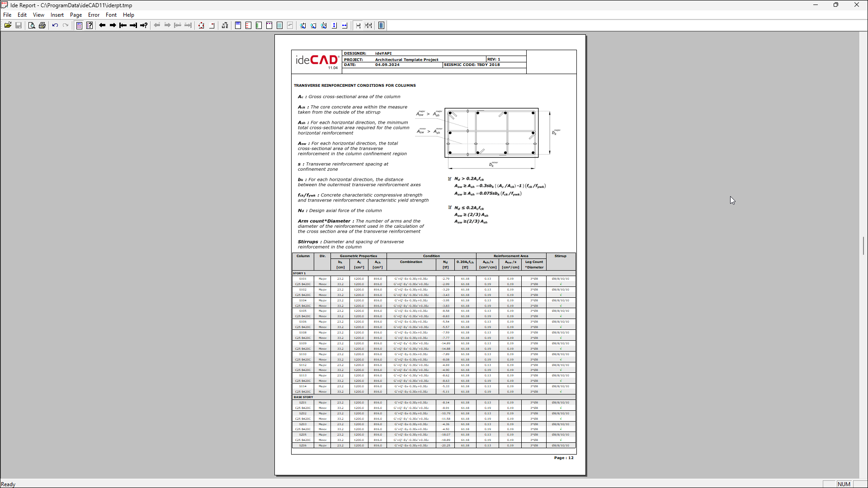
Task: Jump to last page arrow icon
Action: [x=133, y=25]
